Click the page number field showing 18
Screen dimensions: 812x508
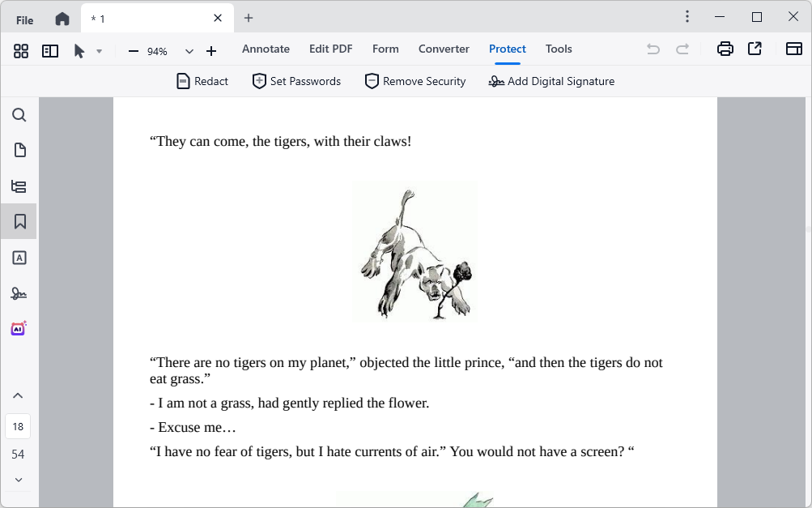coord(18,426)
